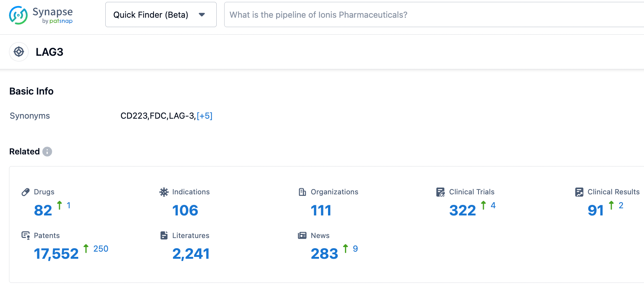
Task: Click the LAG3 target icon
Action: pyautogui.click(x=19, y=52)
